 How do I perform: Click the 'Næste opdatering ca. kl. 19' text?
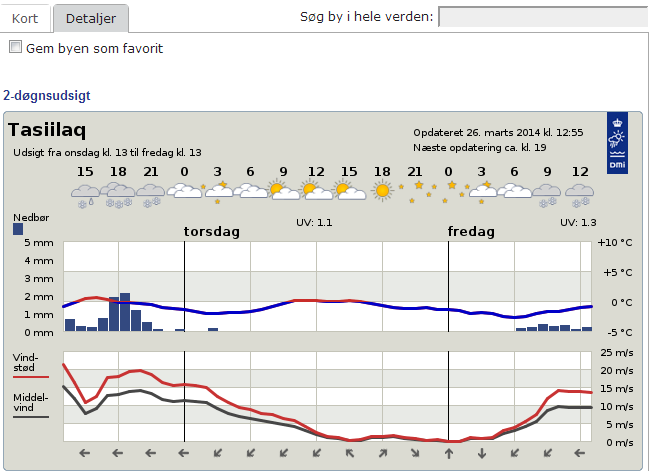480,147
